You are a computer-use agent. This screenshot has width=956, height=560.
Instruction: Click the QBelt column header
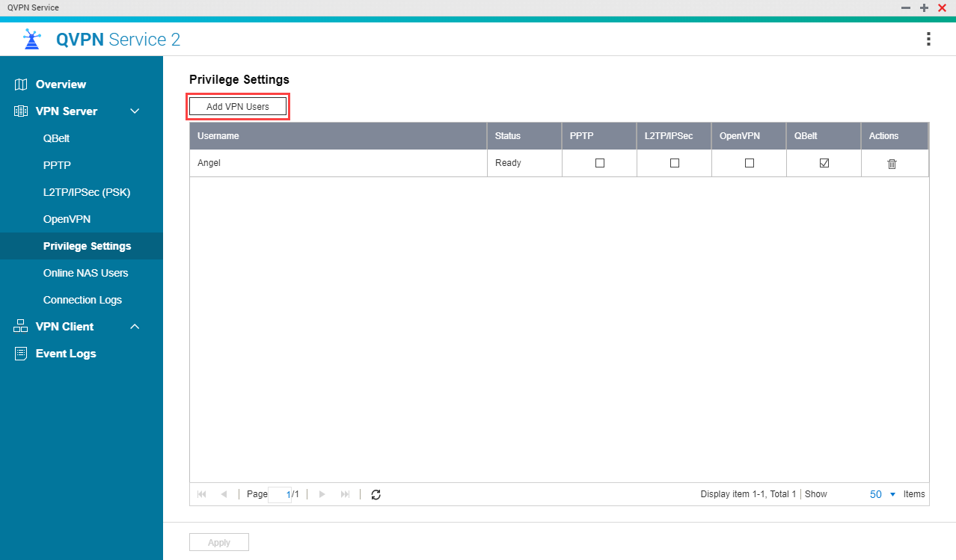pos(824,136)
